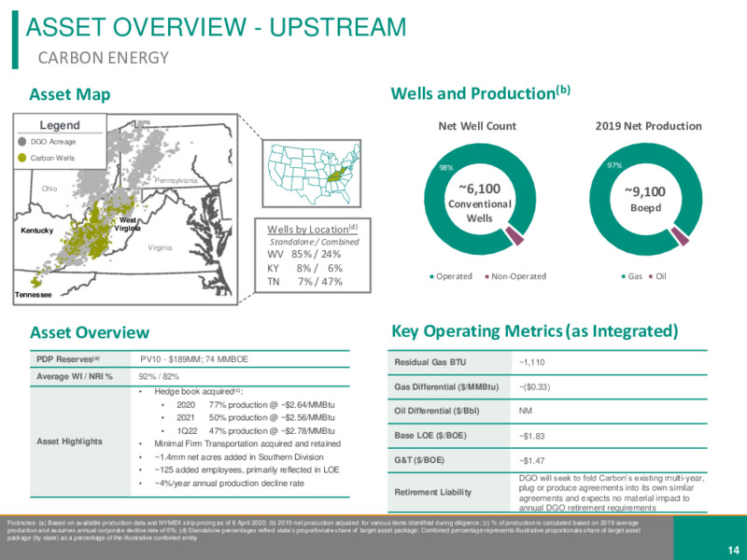This screenshot has width=747, height=560.
Task: Click the 'Oil' legend entry
Action: click(657, 276)
